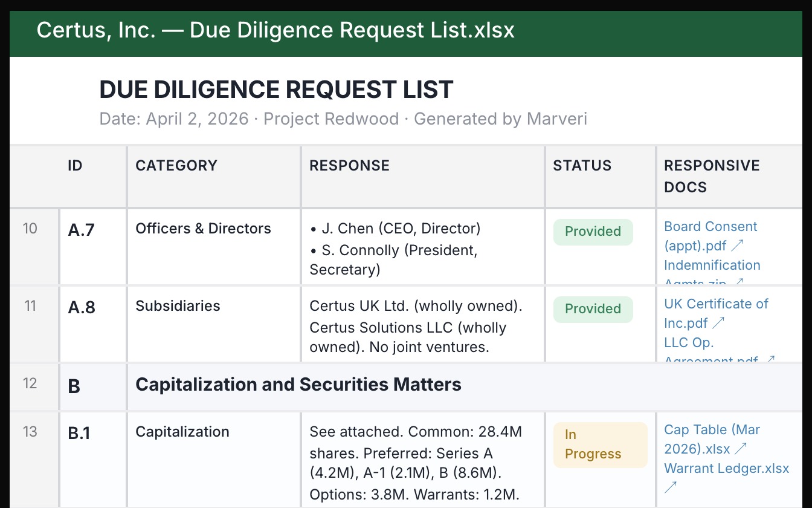The height and width of the screenshot is (508, 812).
Task: Click the B section ID cell
Action: click(x=93, y=387)
